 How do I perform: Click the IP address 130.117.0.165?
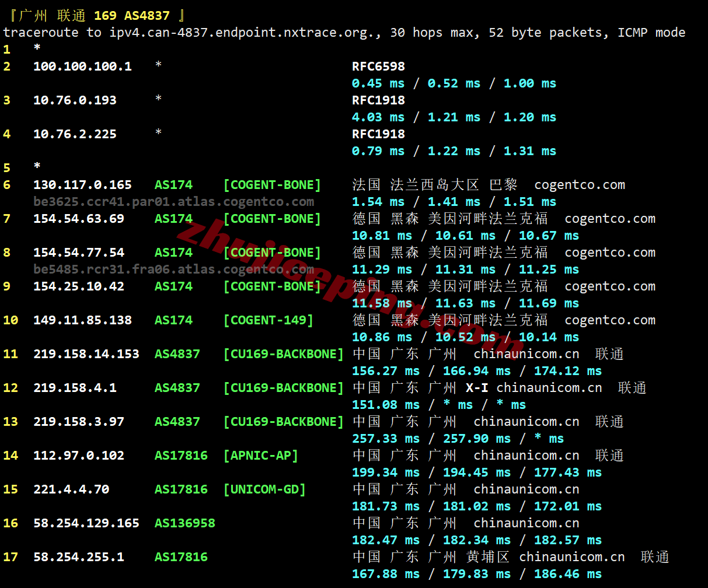point(82,185)
